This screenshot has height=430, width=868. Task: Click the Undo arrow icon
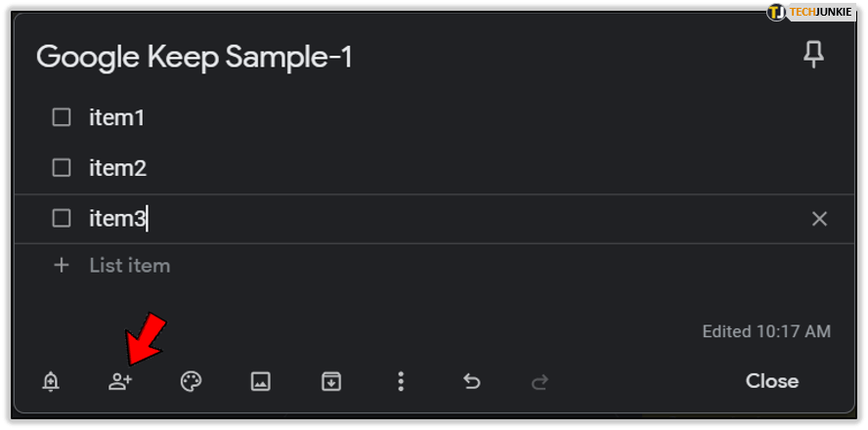[x=471, y=381]
